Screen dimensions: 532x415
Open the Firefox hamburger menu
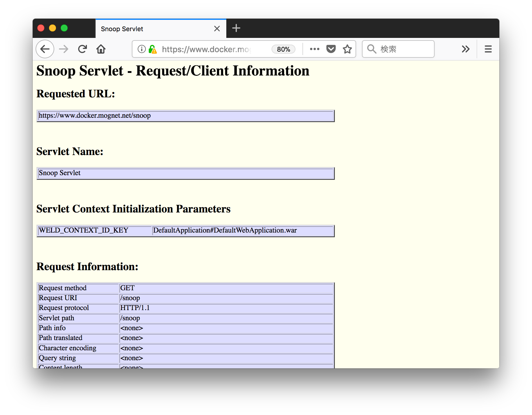point(488,49)
